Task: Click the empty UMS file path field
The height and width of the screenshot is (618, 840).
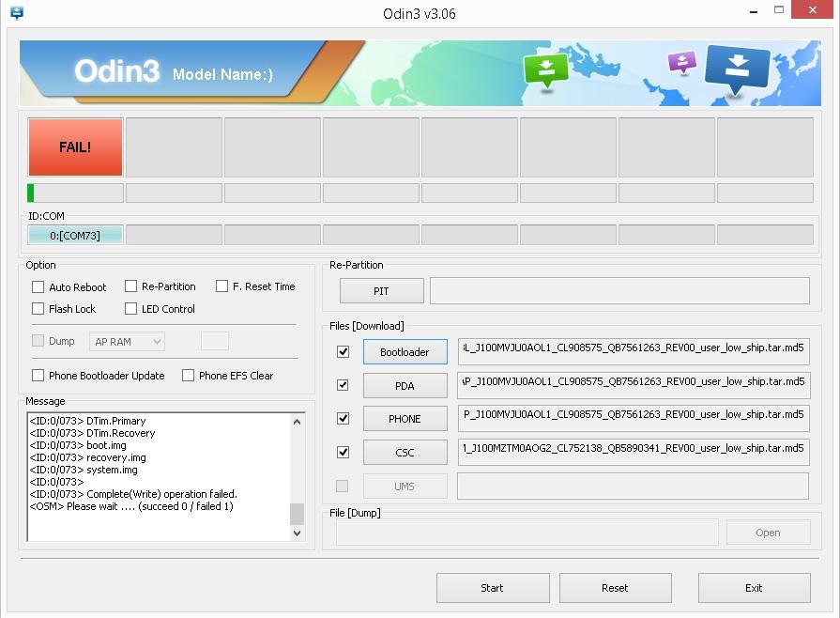Action: tap(634, 487)
